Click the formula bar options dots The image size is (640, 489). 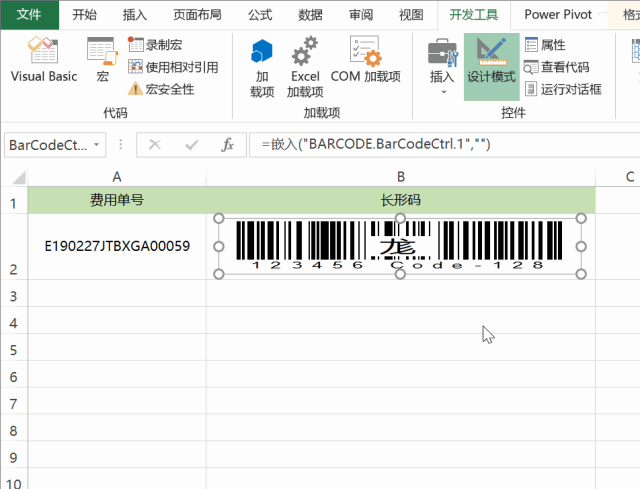pos(120,144)
